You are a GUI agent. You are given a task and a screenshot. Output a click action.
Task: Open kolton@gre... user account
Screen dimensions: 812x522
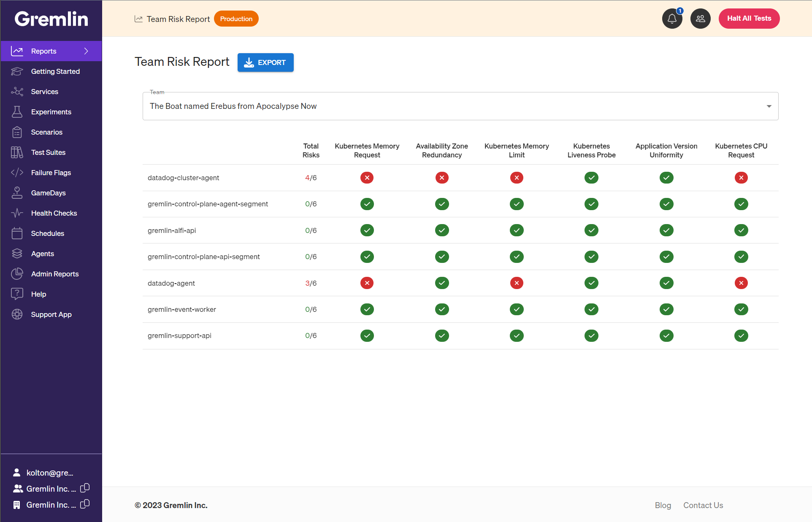(50, 473)
